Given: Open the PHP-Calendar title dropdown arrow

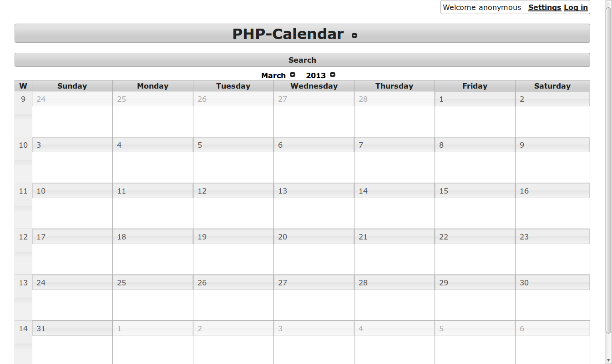Looking at the screenshot, I should [354, 35].
